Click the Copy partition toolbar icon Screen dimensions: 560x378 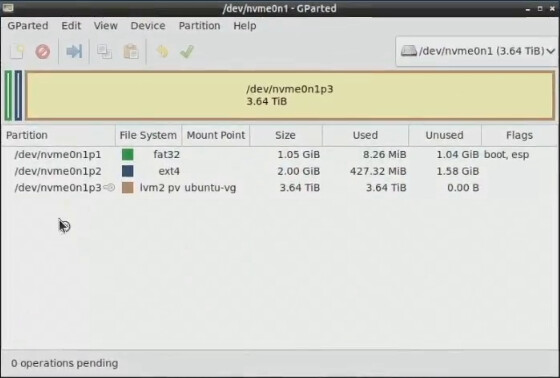point(104,52)
